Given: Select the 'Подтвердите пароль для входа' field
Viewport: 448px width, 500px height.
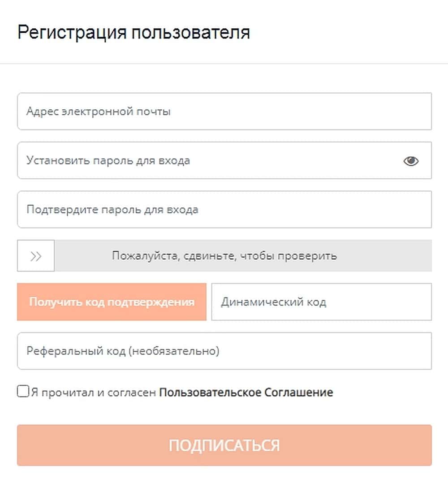Looking at the screenshot, I should click(224, 210).
